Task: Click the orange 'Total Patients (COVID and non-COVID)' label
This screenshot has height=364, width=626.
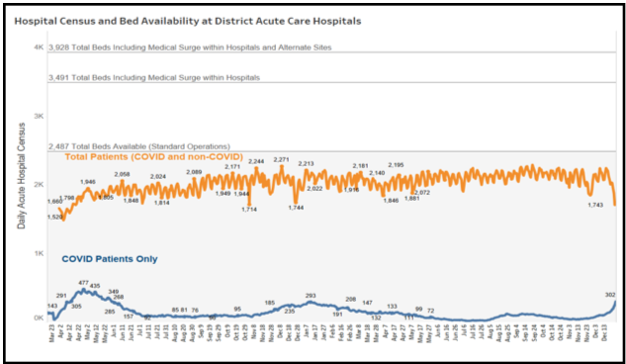Action: (153, 157)
